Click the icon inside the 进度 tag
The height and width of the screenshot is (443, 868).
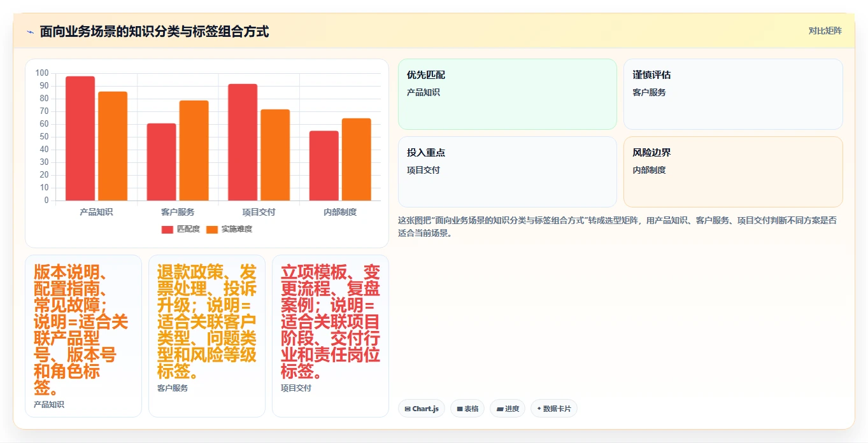point(500,409)
